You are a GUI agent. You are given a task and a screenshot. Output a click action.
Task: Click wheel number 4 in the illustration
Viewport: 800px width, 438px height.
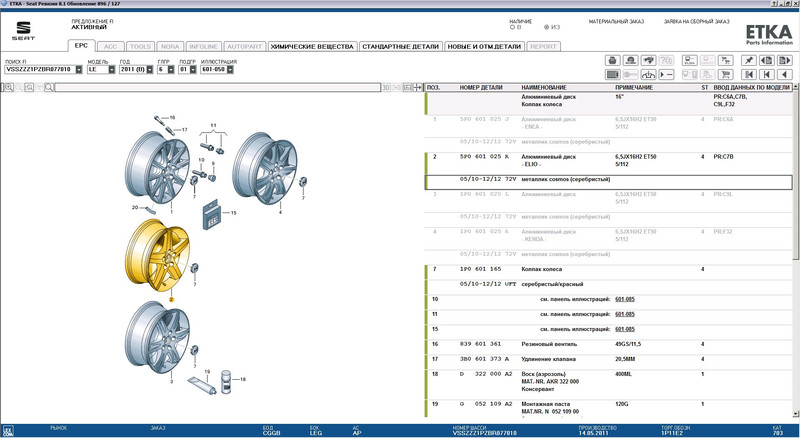(265, 167)
